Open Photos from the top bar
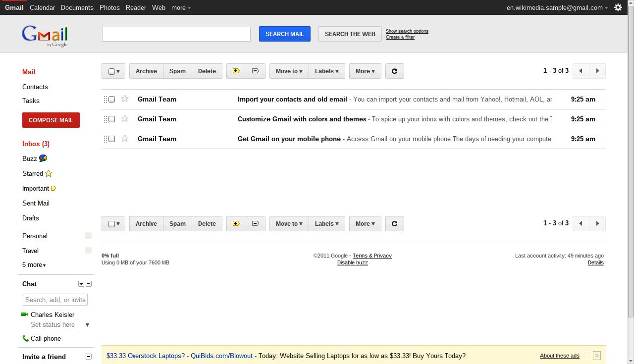 [109, 7]
